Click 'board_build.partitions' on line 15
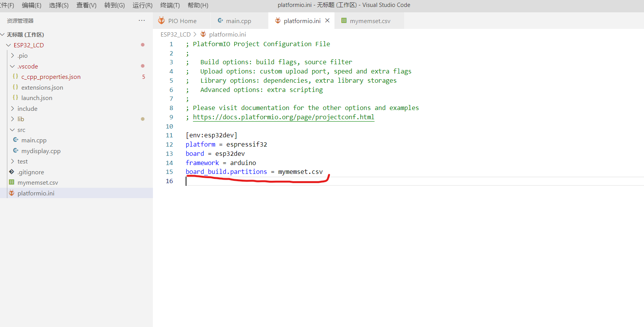644x327 pixels. tap(226, 172)
